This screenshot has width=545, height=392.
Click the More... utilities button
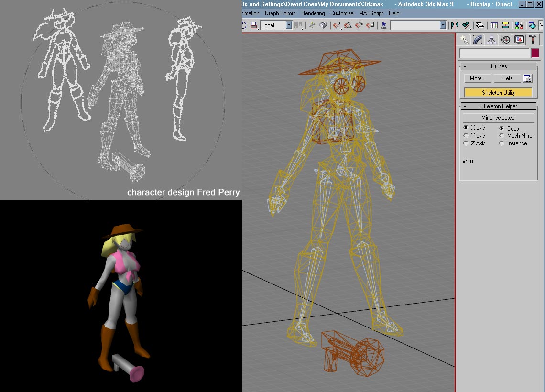click(x=478, y=78)
